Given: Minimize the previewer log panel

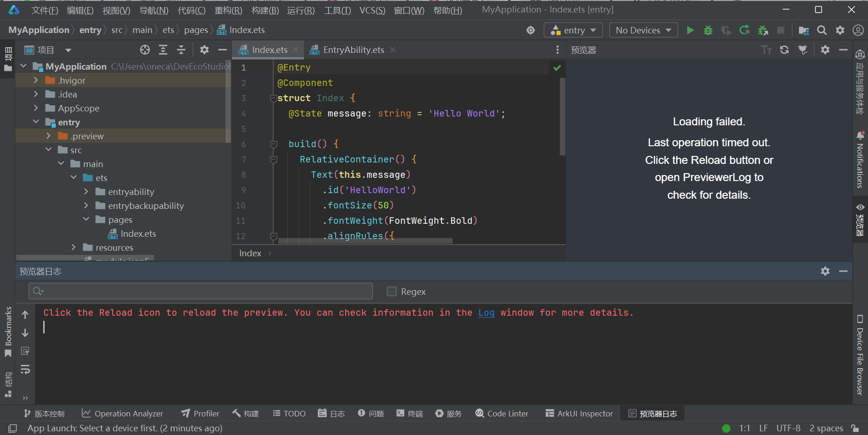Looking at the screenshot, I should 843,271.
